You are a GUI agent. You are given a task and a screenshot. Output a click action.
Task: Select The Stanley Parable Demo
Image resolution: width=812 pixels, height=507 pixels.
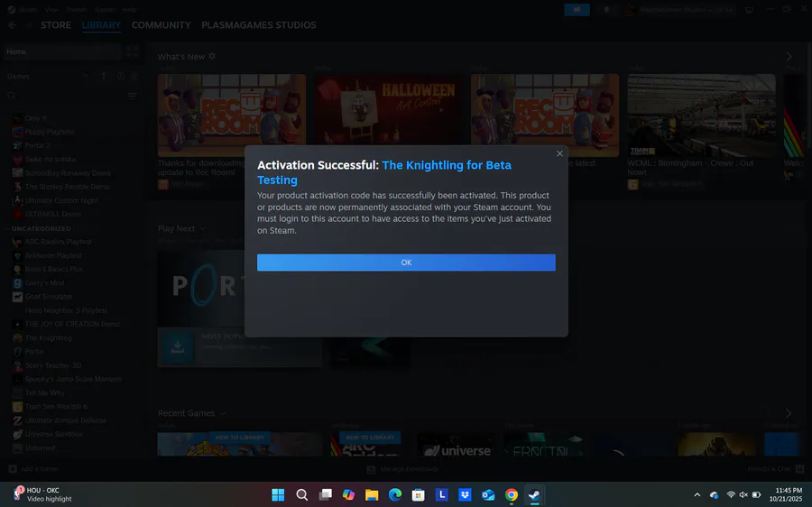68,187
